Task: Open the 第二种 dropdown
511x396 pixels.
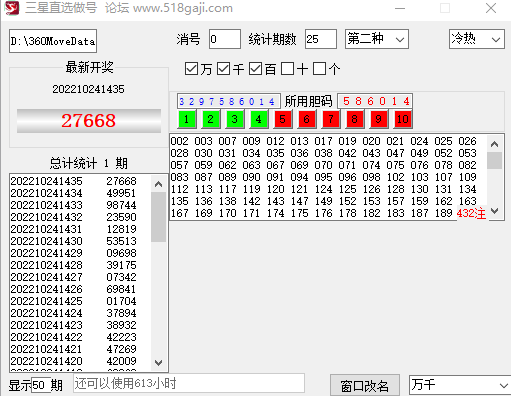Action: [x=377, y=39]
